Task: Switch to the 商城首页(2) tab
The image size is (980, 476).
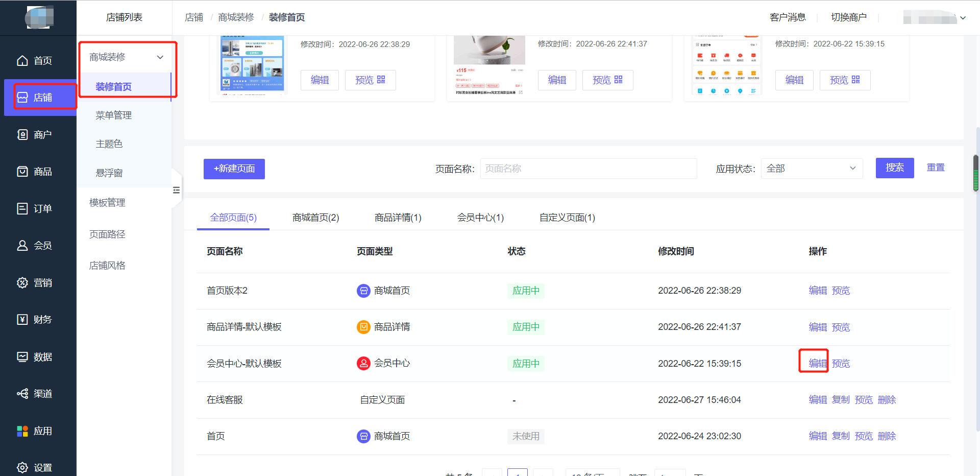Action: point(315,218)
